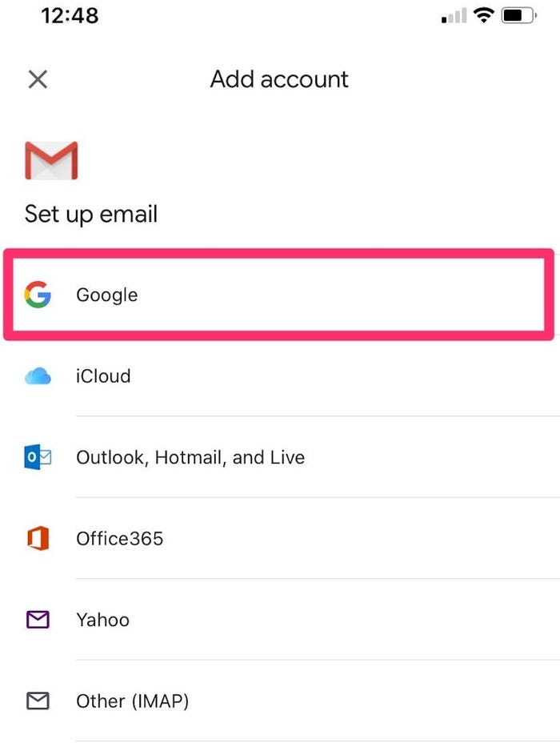Choose the iCloud account option
Viewport: 560px width, 755px height.
[x=280, y=375]
